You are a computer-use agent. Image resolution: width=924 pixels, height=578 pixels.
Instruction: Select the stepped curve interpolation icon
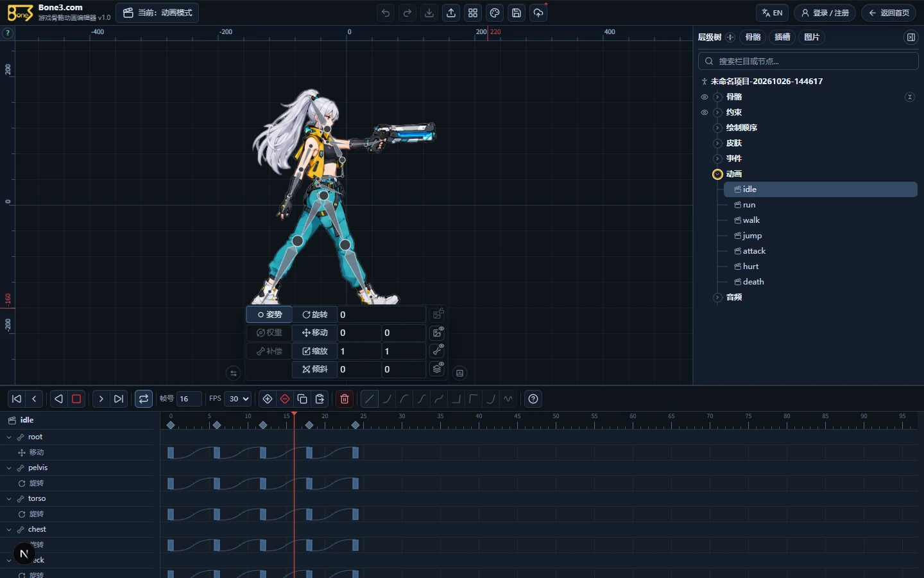[x=456, y=399]
